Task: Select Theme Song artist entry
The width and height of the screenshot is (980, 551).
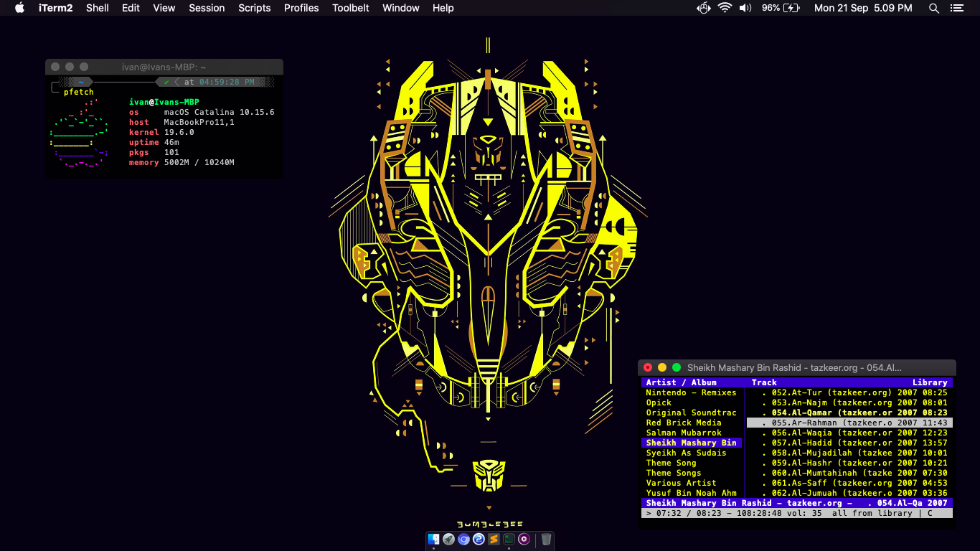Action: coord(671,463)
